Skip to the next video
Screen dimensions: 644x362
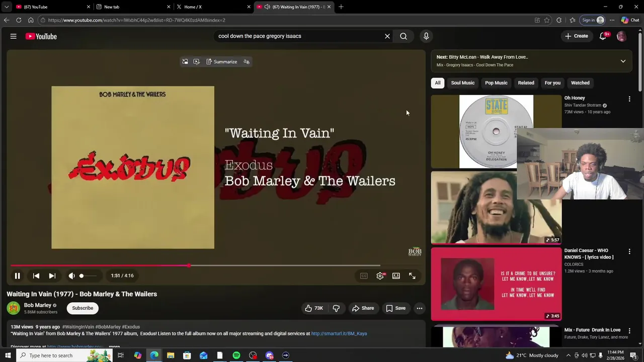pos(52,276)
